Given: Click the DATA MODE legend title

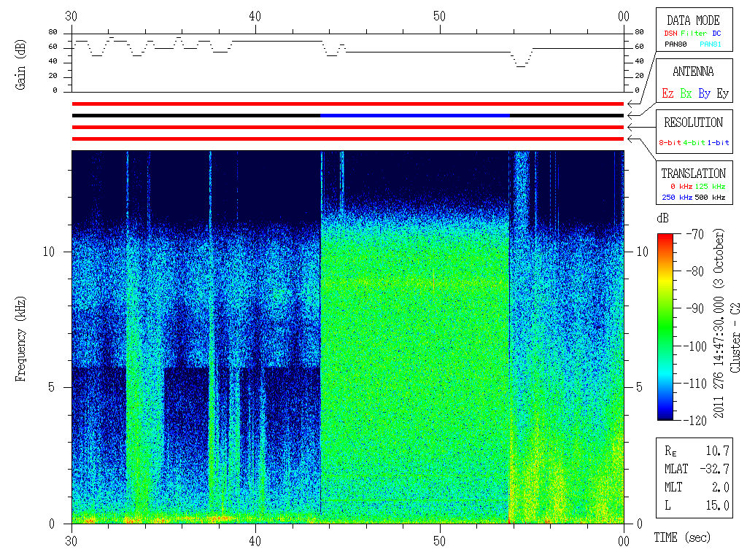Looking at the screenshot, I should click(693, 20).
